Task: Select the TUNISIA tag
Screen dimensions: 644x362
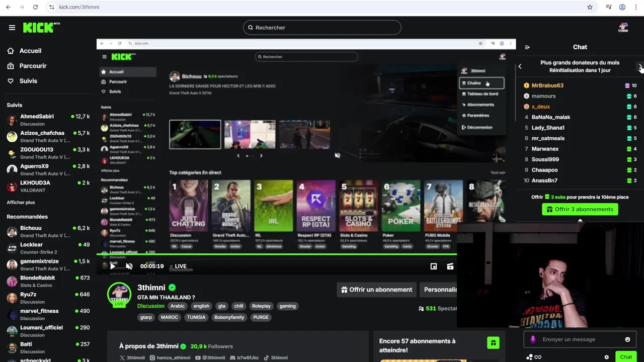Action: (x=196, y=317)
